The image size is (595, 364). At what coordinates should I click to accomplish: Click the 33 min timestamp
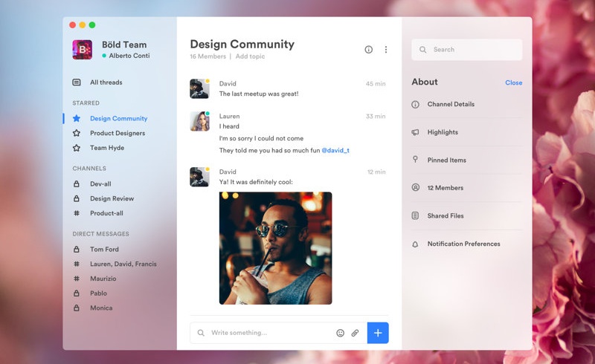click(x=376, y=117)
